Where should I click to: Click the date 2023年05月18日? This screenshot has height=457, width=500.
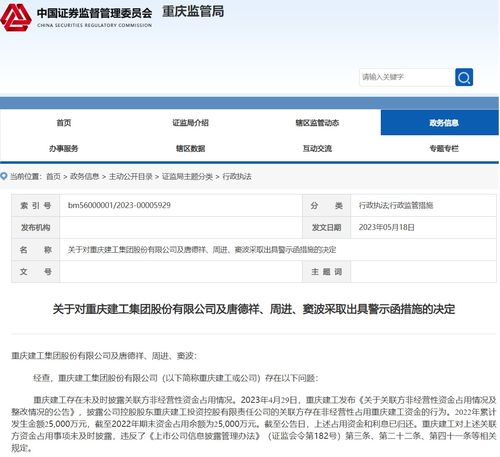pos(387,227)
